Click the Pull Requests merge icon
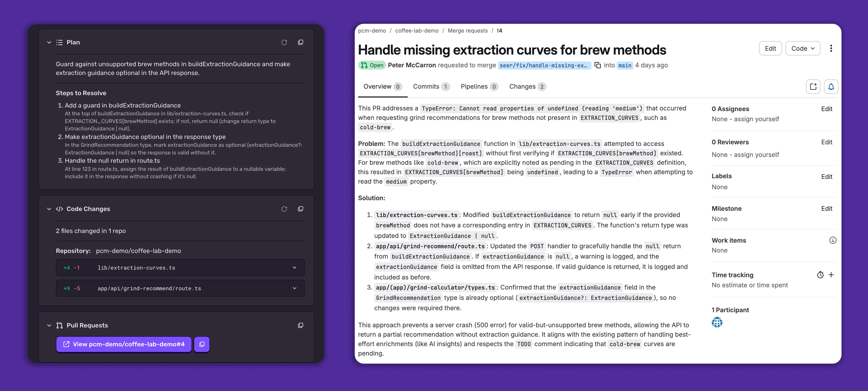Viewport: 868px width, 391px height. coord(59,325)
